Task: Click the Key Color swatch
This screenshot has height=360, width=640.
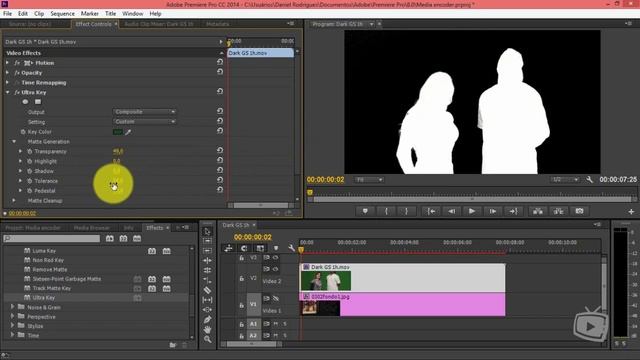Action: coord(118,132)
